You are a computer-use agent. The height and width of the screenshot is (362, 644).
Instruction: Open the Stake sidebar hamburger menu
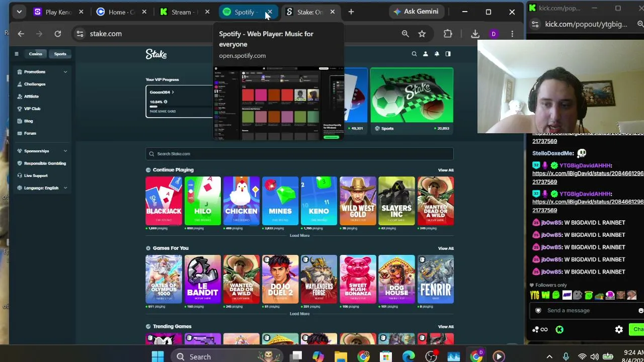16,54
